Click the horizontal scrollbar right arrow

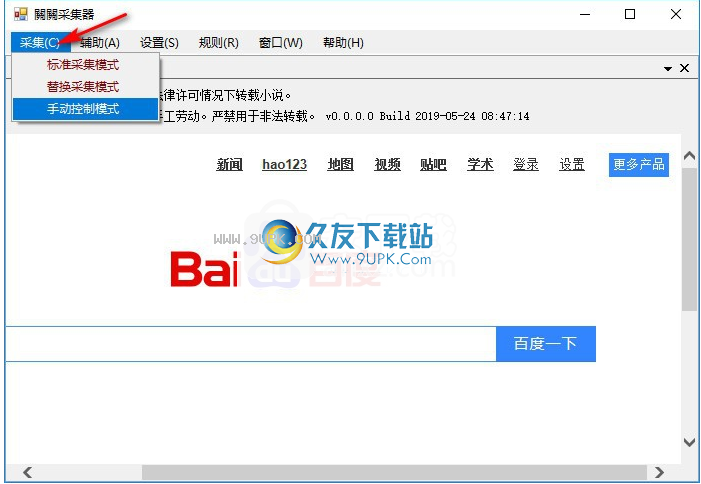coord(659,472)
